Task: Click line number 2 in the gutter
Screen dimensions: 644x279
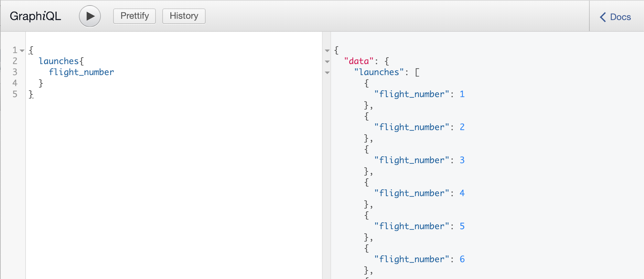Action: (15, 61)
